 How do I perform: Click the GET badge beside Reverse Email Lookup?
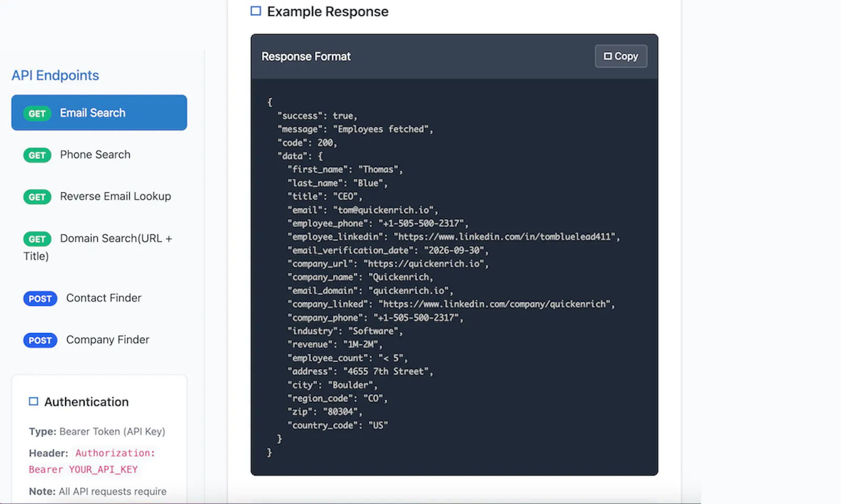(x=37, y=197)
